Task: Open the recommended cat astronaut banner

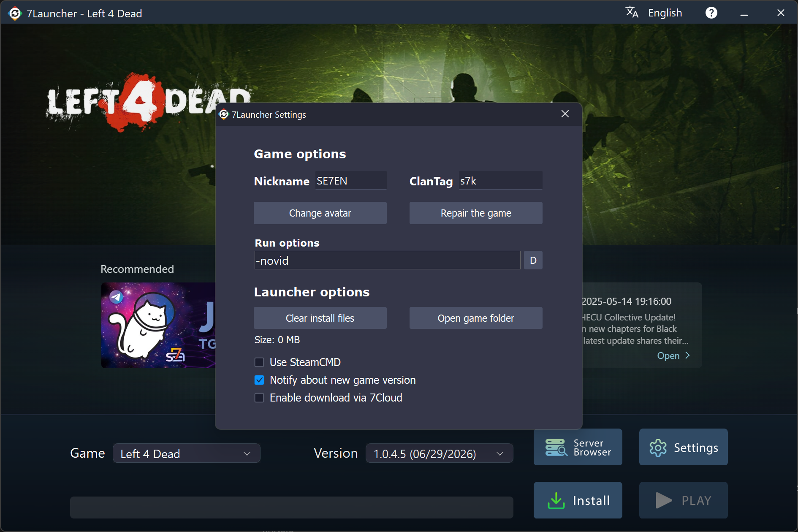Action: [158, 325]
